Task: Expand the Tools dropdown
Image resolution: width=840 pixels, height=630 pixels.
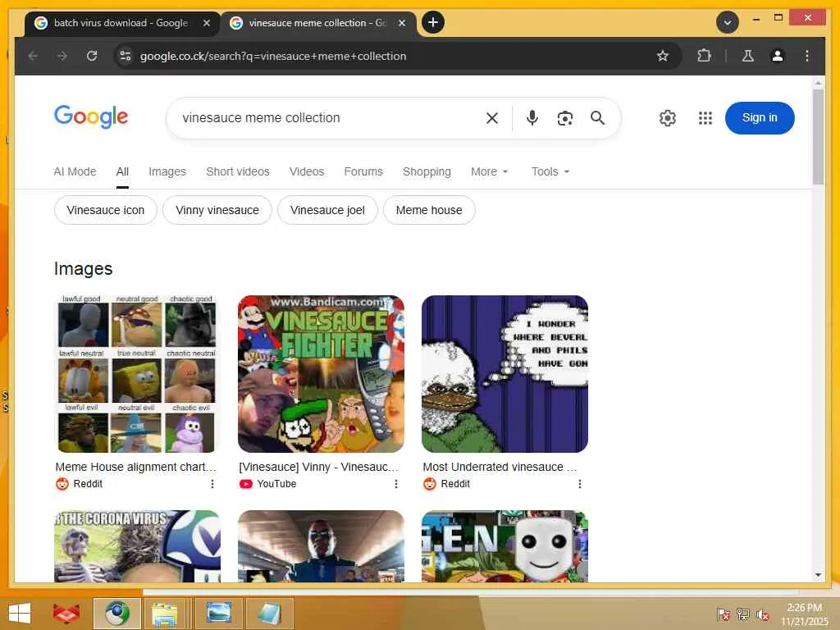Action: (550, 171)
